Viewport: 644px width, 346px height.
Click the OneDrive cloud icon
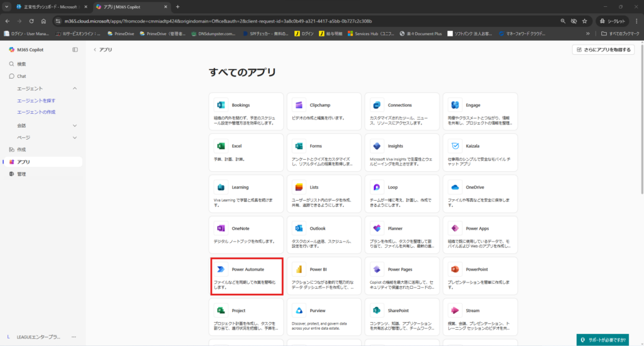point(455,187)
